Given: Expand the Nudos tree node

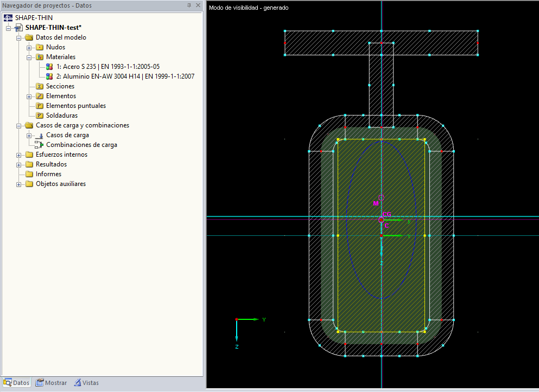Looking at the screenshot, I should click(x=29, y=47).
